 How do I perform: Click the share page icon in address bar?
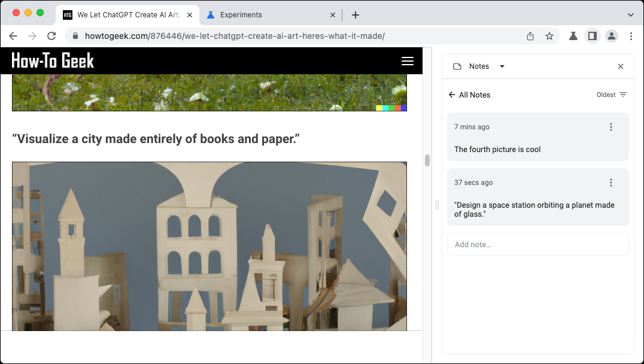click(530, 36)
